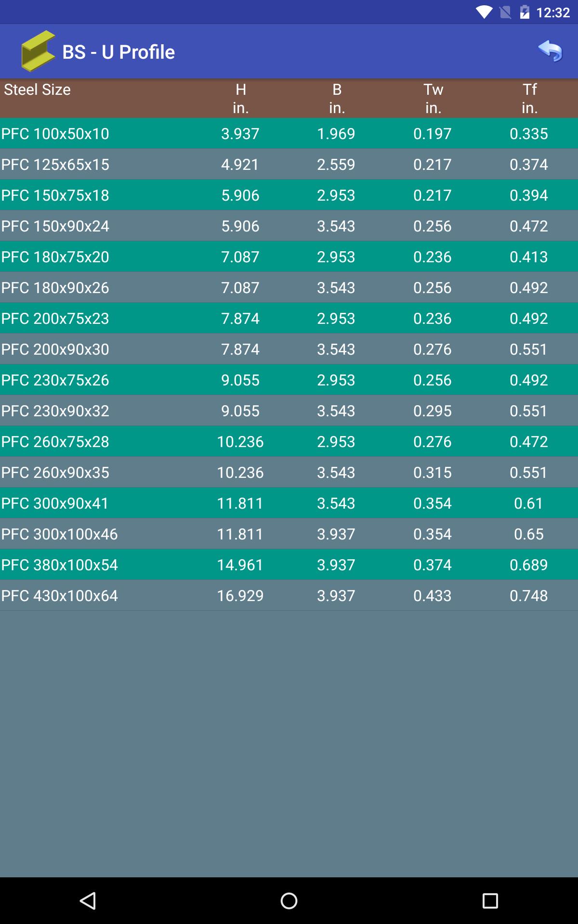Tap H value 10.236 of PFC 260x75x28
The width and height of the screenshot is (578, 924).
click(x=240, y=441)
